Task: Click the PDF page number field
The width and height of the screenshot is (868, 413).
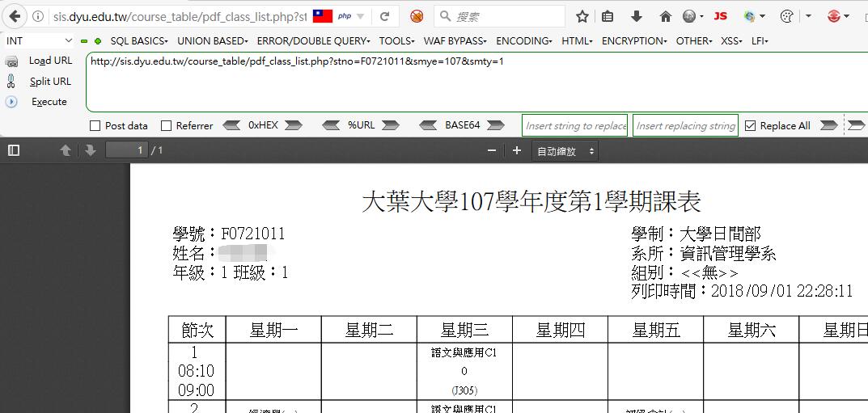Action: click(127, 150)
